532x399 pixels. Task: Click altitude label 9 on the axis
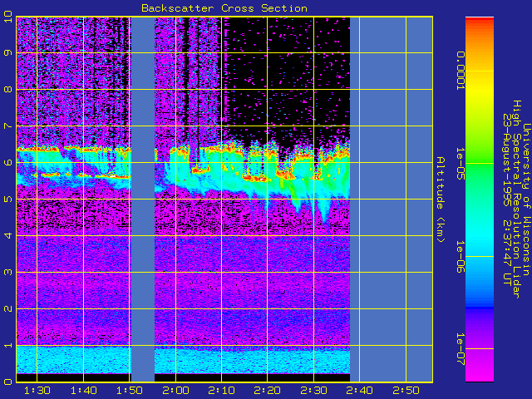point(8,52)
